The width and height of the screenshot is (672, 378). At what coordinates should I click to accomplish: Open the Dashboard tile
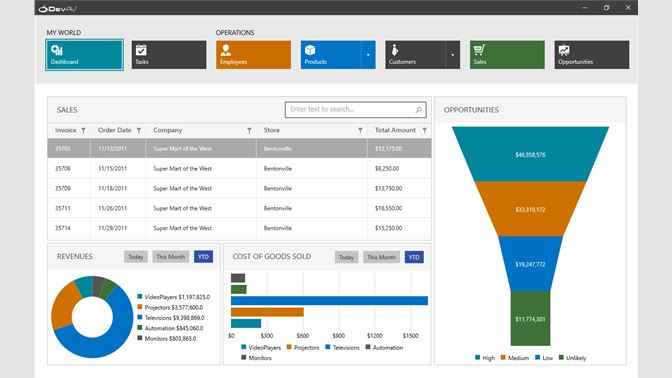pyautogui.click(x=84, y=55)
